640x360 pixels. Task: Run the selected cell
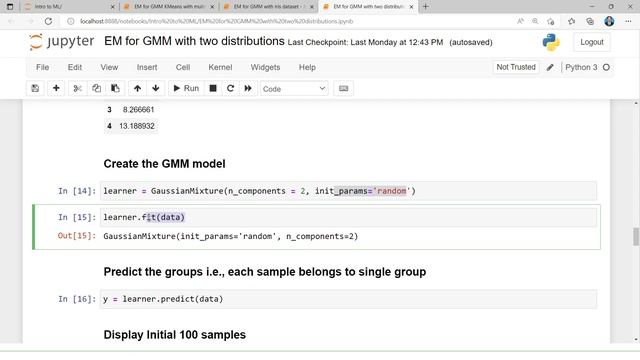[x=186, y=89]
